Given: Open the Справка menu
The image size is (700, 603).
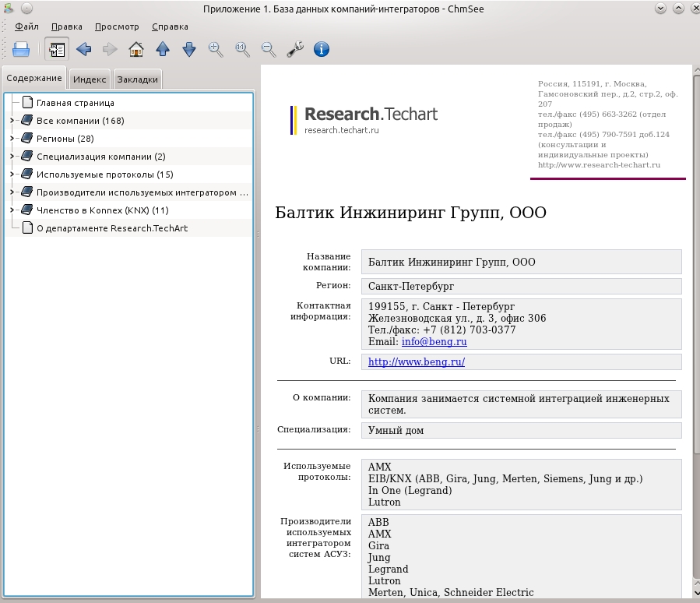Looking at the screenshot, I should tap(170, 26).
